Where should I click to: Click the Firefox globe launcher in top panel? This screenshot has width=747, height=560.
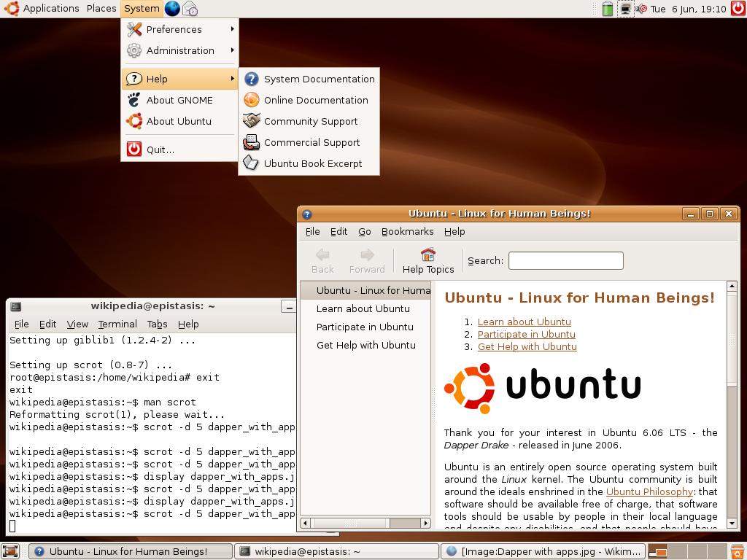(x=172, y=9)
